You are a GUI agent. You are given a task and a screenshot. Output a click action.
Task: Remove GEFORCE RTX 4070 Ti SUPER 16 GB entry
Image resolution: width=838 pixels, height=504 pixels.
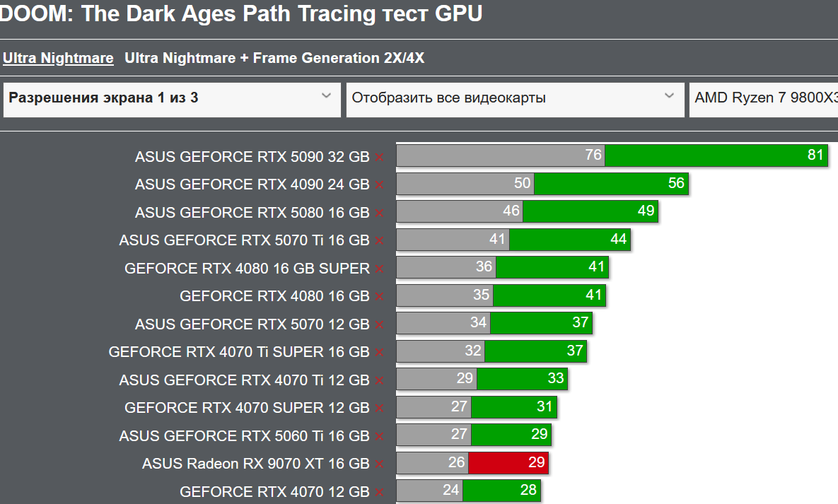[380, 352]
